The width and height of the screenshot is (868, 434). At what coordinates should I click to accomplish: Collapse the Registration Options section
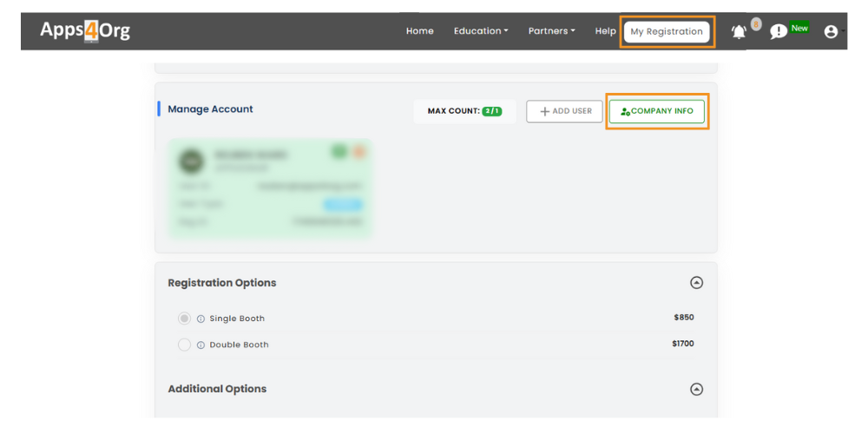pyautogui.click(x=696, y=283)
